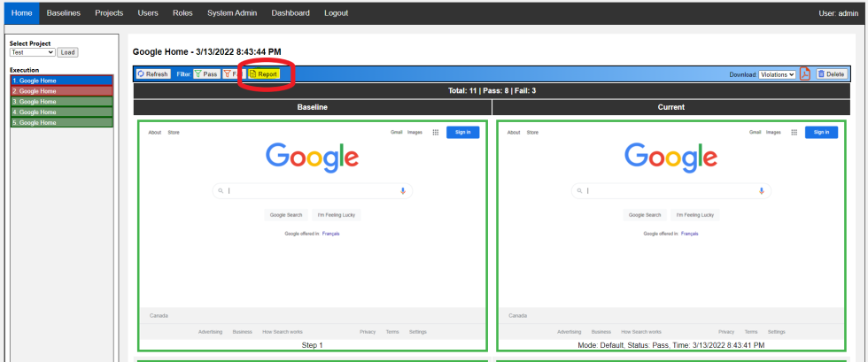The height and width of the screenshot is (362, 868).
Task: Download the PDF using the red PDF icon
Action: coord(805,74)
